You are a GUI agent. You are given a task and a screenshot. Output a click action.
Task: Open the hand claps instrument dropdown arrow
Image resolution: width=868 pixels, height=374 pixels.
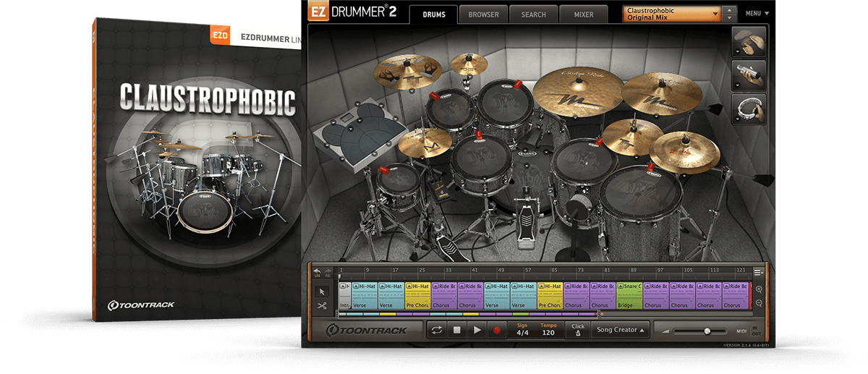[x=738, y=53]
